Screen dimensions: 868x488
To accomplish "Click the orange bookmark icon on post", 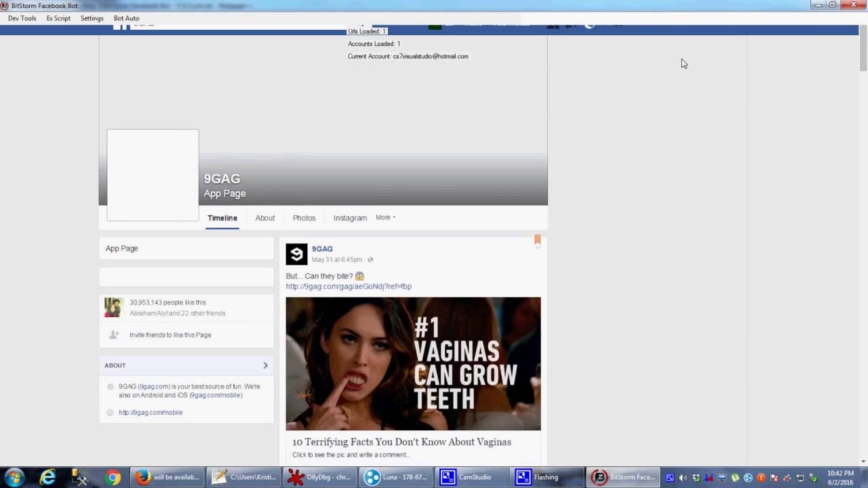I will [x=537, y=239].
